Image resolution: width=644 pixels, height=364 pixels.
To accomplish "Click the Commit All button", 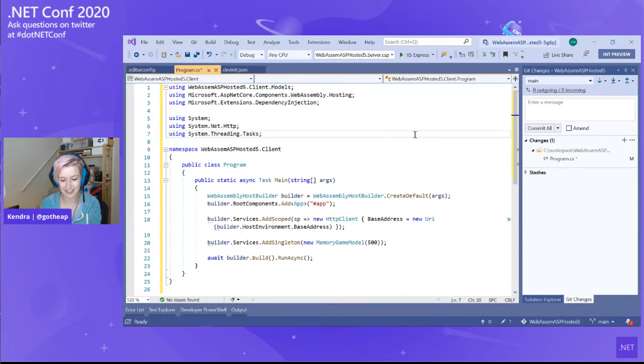I will coord(539,128).
